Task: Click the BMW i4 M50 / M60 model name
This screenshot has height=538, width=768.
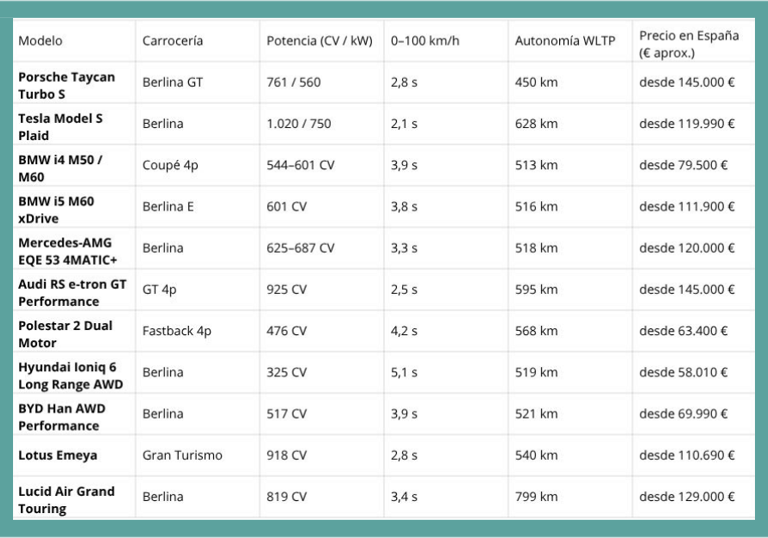Action: pos(60,168)
